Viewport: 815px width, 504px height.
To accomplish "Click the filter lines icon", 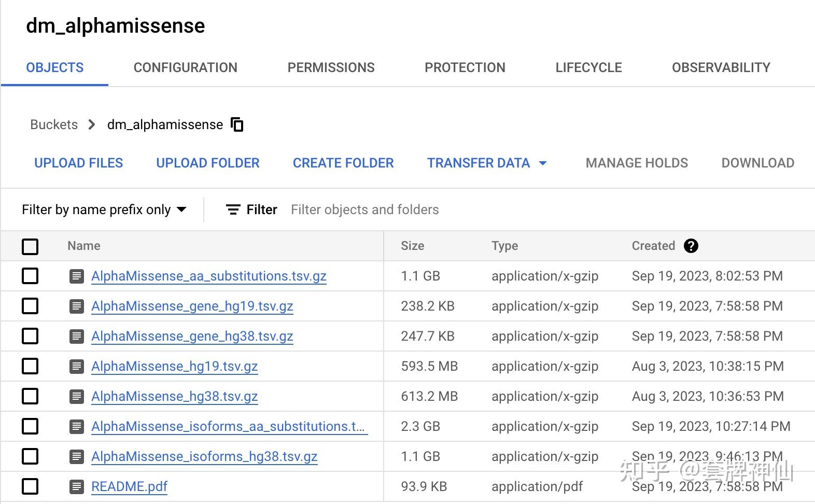I will pyautogui.click(x=233, y=209).
